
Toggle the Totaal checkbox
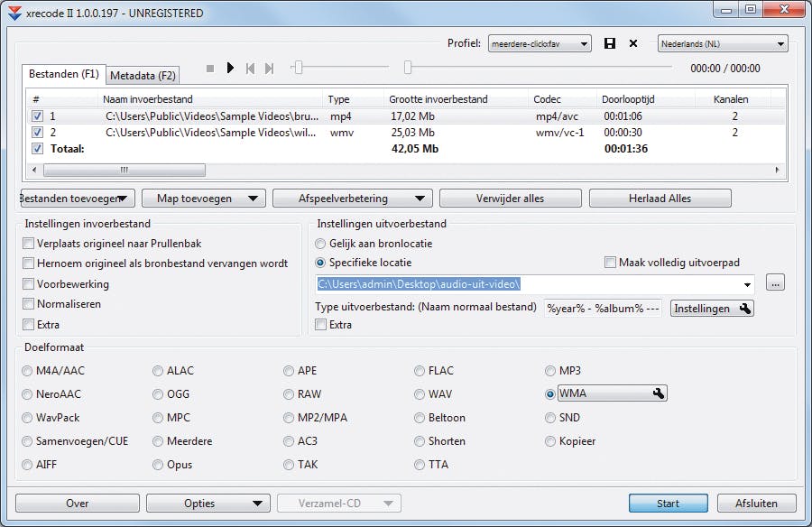(x=37, y=149)
